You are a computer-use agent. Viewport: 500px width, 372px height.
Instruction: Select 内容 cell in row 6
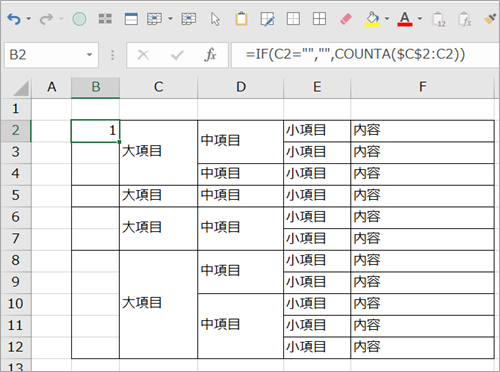(422, 218)
